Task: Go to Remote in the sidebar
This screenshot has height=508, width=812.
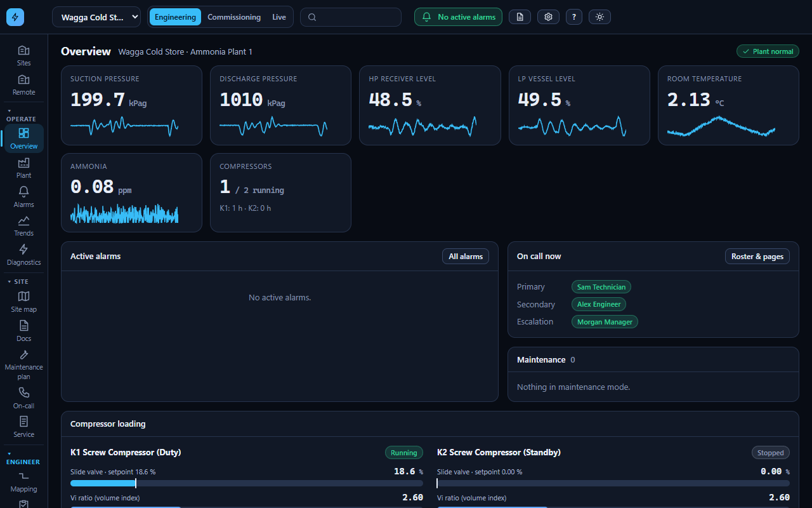Action: 23,85
